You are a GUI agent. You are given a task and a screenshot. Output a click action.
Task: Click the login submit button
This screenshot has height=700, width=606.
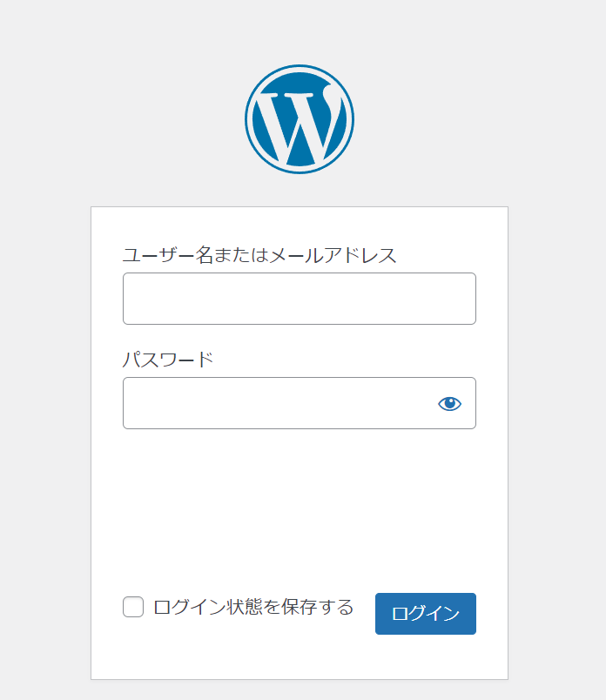[x=426, y=614]
